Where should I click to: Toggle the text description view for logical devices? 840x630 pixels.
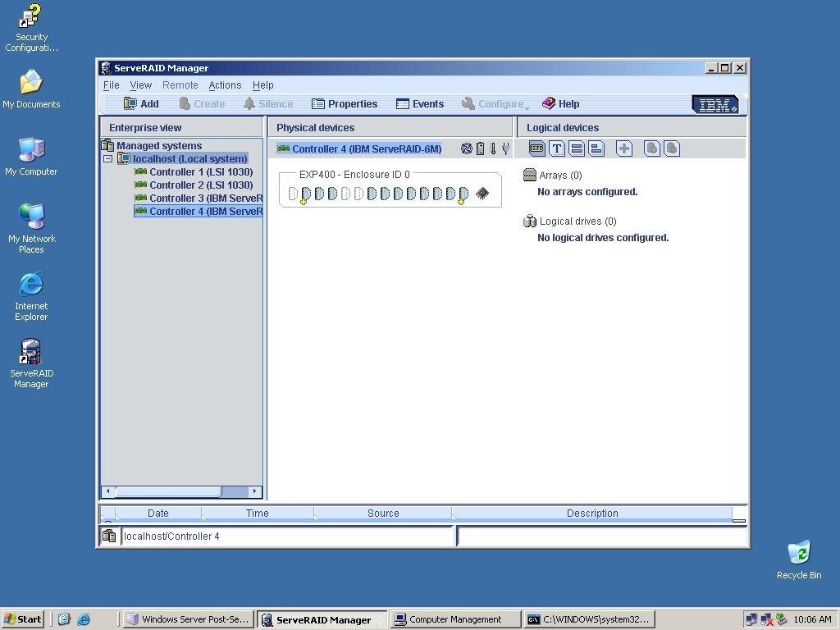point(557,148)
